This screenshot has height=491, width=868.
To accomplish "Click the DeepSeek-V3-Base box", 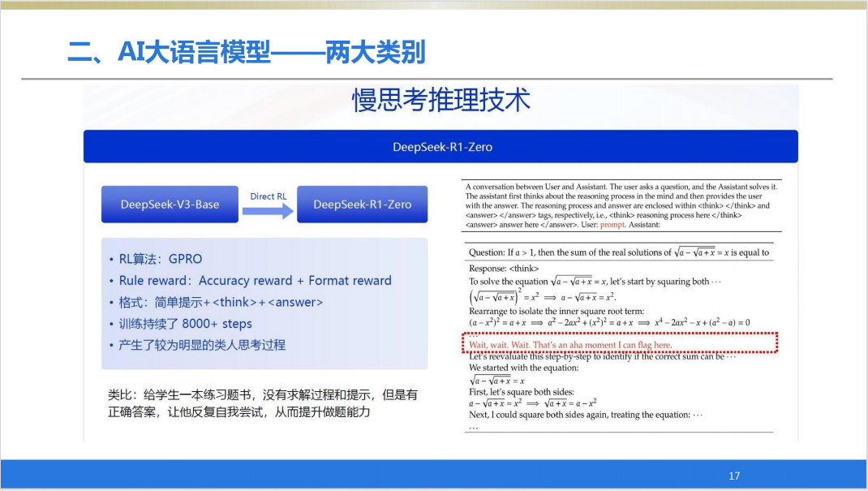I will (x=170, y=205).
